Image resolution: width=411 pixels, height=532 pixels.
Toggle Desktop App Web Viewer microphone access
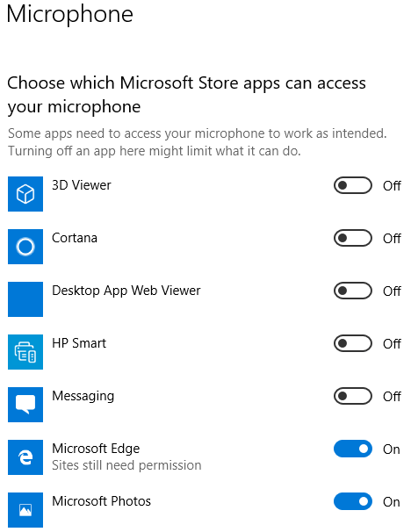(353, 291)
